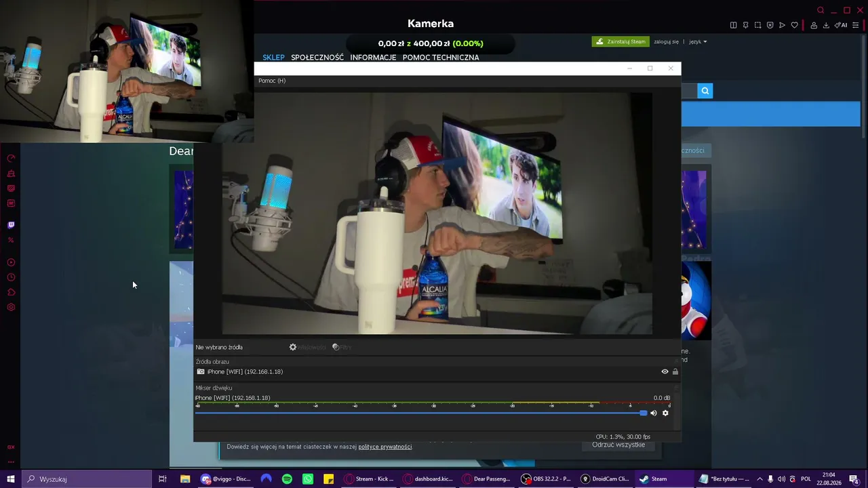Expand the język language dropdown
The width and height of the screenshot is (868, 488).
(x=698, y=41)
